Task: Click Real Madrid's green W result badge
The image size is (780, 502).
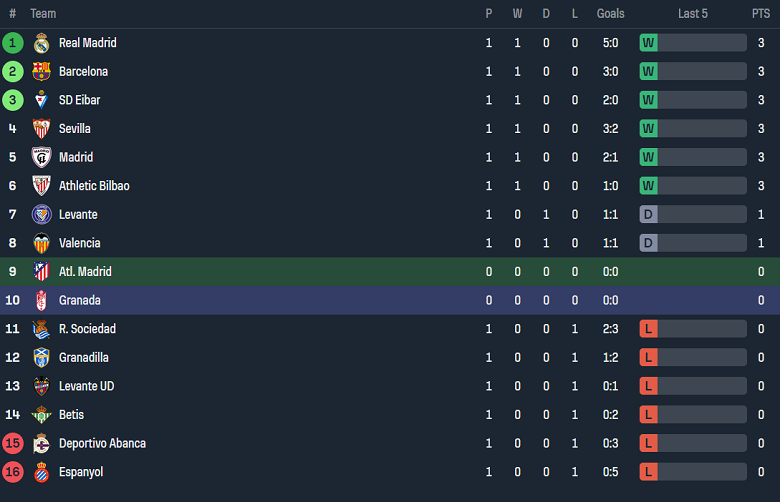Action: (648, 43)
